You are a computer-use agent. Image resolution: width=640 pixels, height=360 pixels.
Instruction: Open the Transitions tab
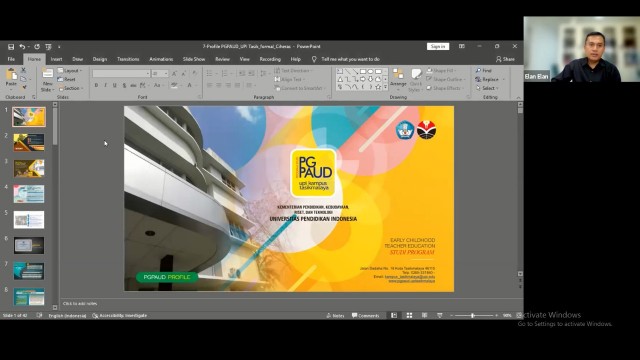tap(128, 59)
